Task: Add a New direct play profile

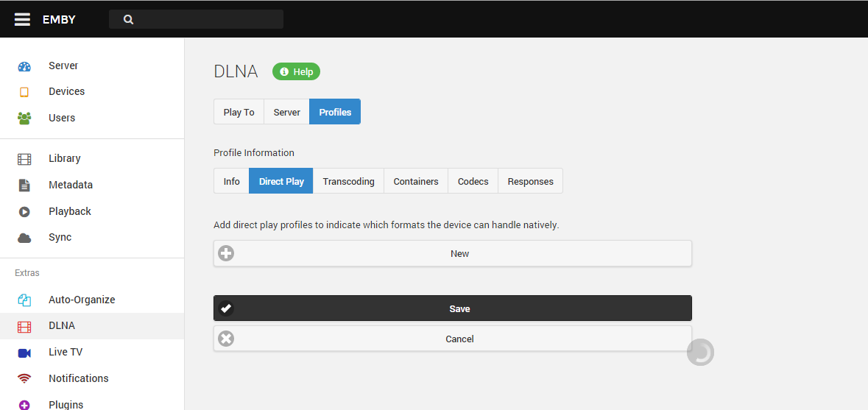Action: click(453, 253)
